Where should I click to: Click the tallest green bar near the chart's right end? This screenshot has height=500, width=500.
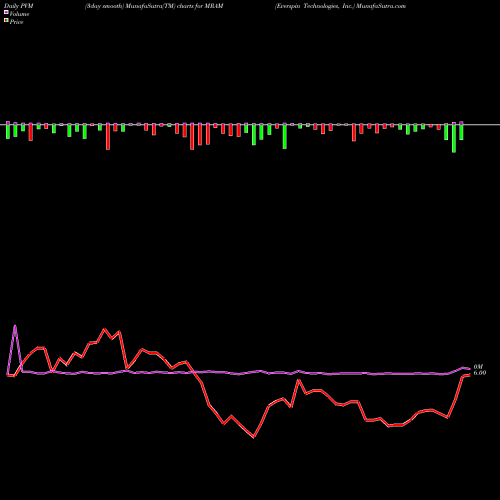click(x=454, y=138)
